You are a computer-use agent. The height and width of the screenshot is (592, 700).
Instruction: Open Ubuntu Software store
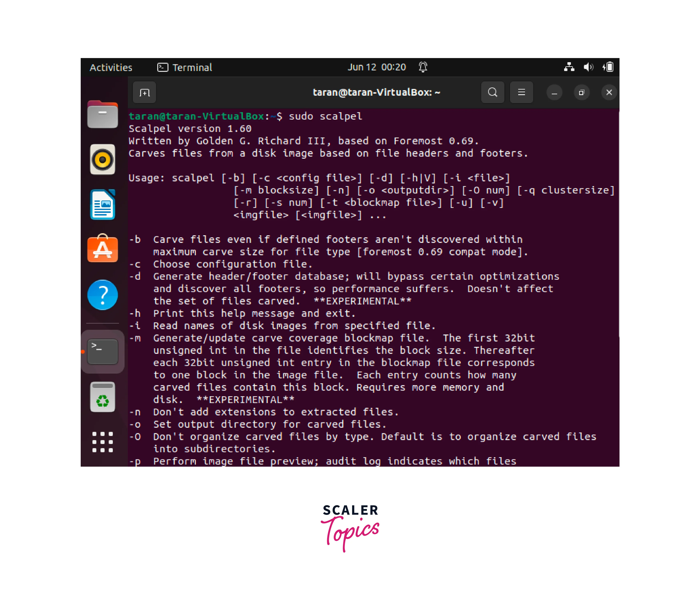coord(102,249)
